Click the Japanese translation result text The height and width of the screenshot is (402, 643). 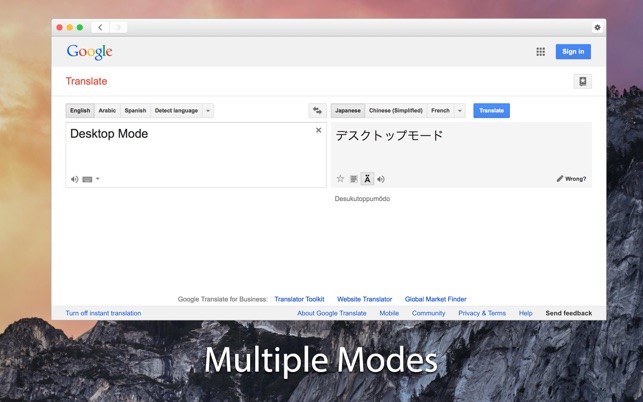pyautogui.click(x=389, y=135)
